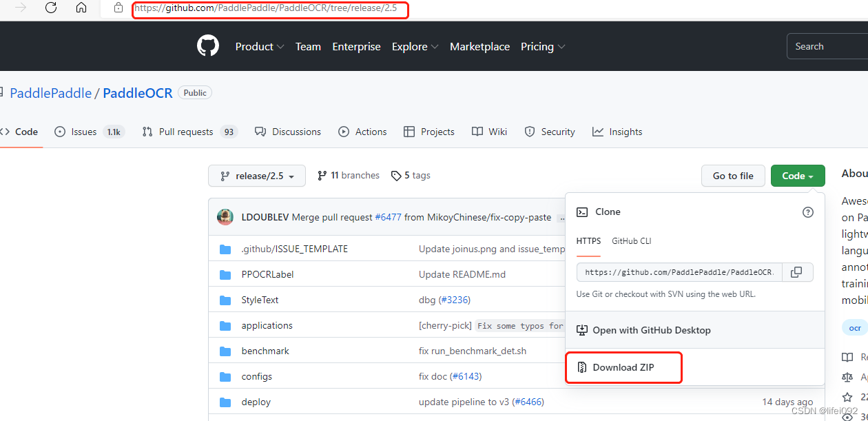This screenshot has height=421, width=868.
Task: Click the LDOUBLEV avatar image
Action: point(225,217)
